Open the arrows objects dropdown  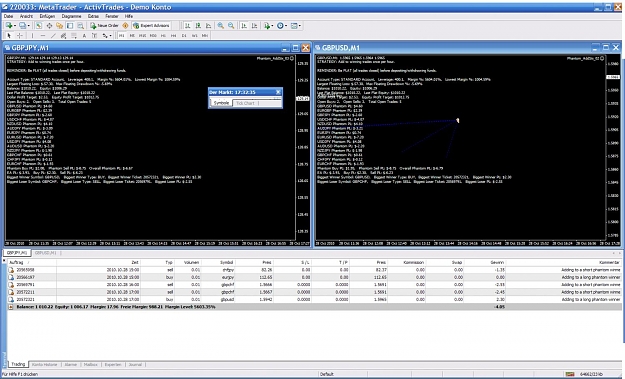tap(107, 35)
